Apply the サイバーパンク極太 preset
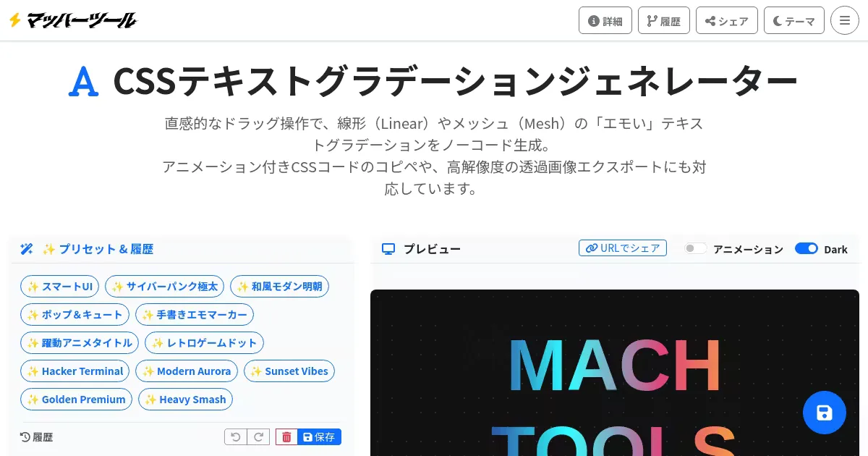The width and height of the screenshot is (868, 456). pos(165,287)
